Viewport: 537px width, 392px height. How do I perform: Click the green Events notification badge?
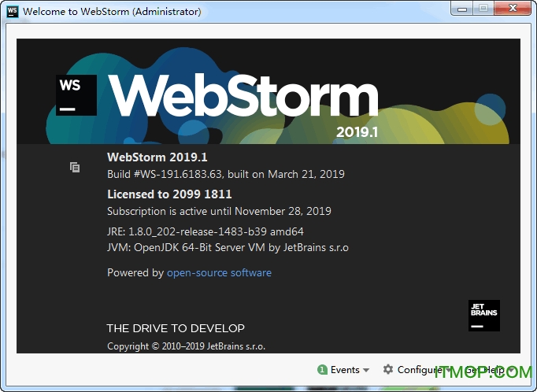click(x=322, y=370)
